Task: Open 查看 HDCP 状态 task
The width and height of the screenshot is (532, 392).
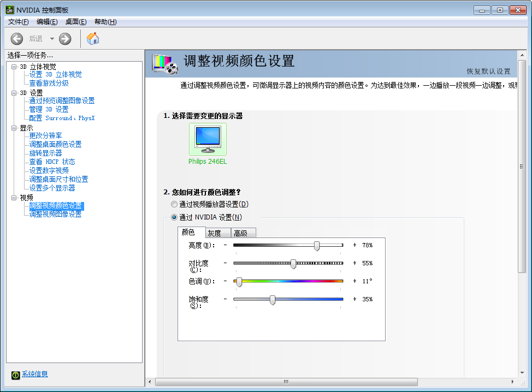Action: pyautogui.click(x=52, y=162)
